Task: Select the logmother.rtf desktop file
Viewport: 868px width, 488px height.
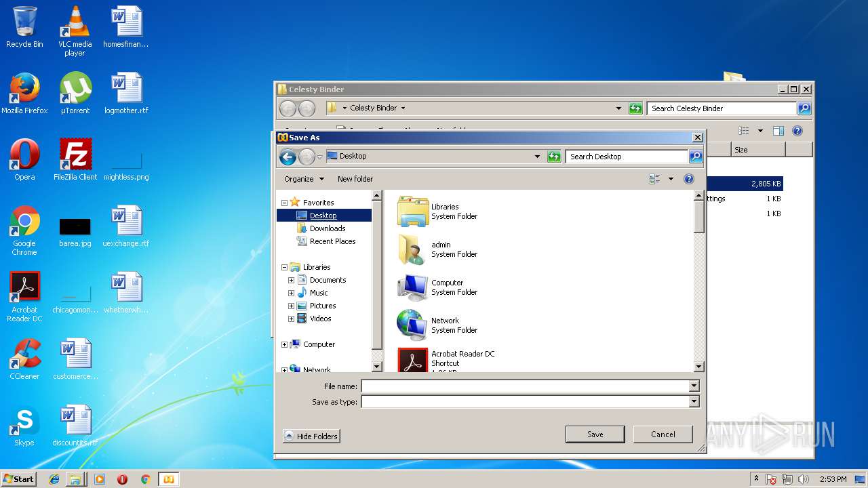Action: (x=126, y=94)
